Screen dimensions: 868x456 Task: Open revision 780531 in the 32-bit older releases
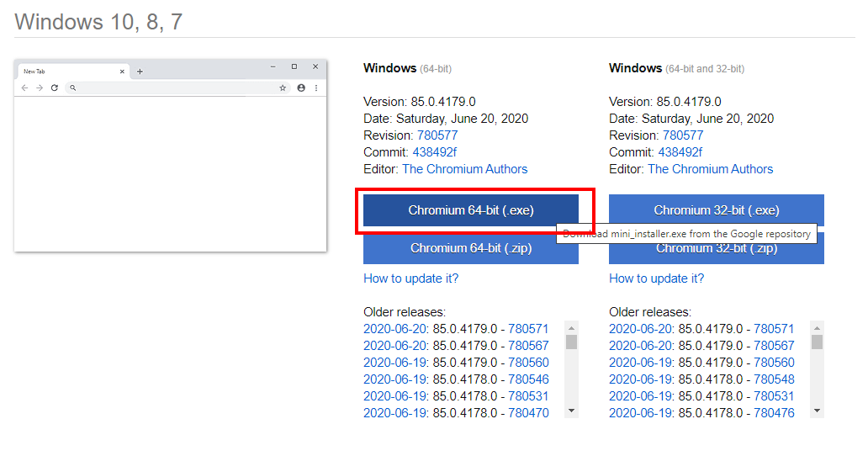point(774,396)
